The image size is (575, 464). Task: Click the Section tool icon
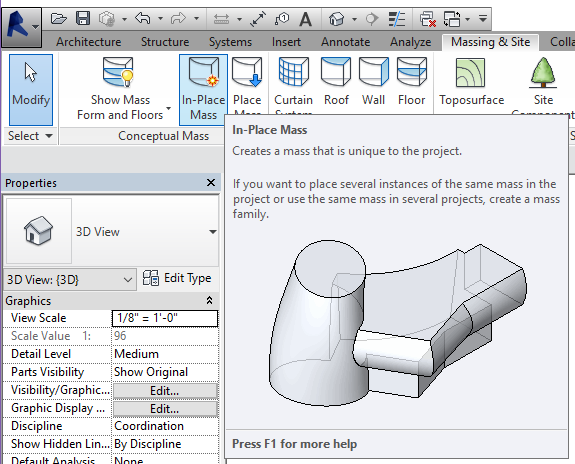(x=372, y=19)
